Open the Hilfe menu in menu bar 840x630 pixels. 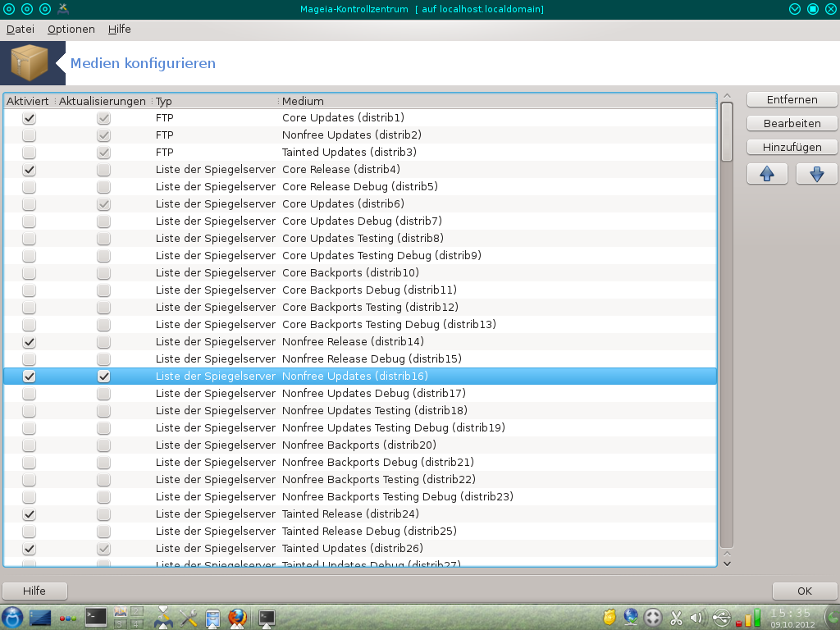click(120, 29)
